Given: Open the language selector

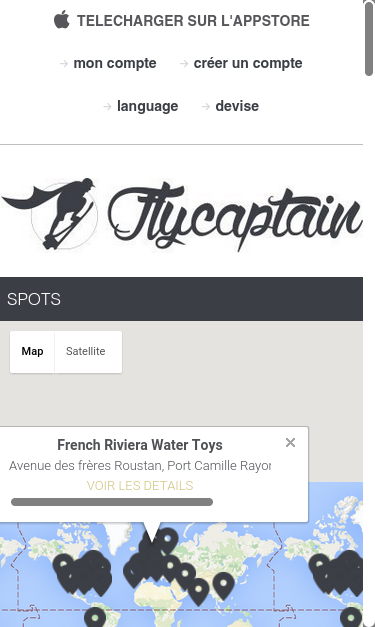Looking at the screenshot, I should 148,106.
